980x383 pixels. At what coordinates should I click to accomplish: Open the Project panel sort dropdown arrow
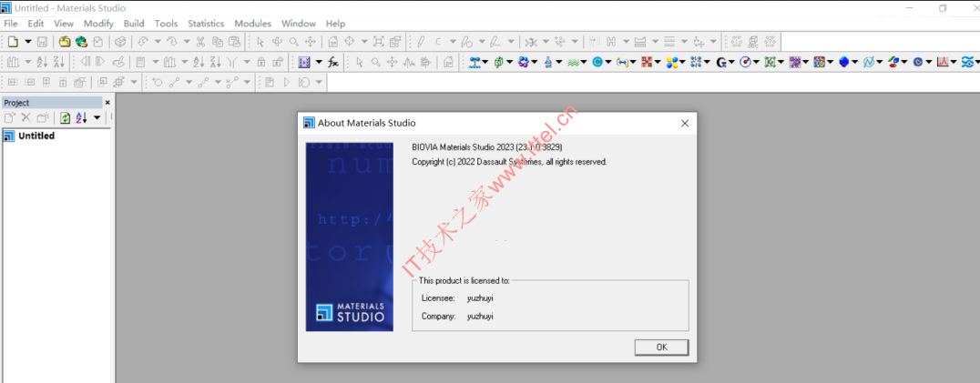[97, 117]
